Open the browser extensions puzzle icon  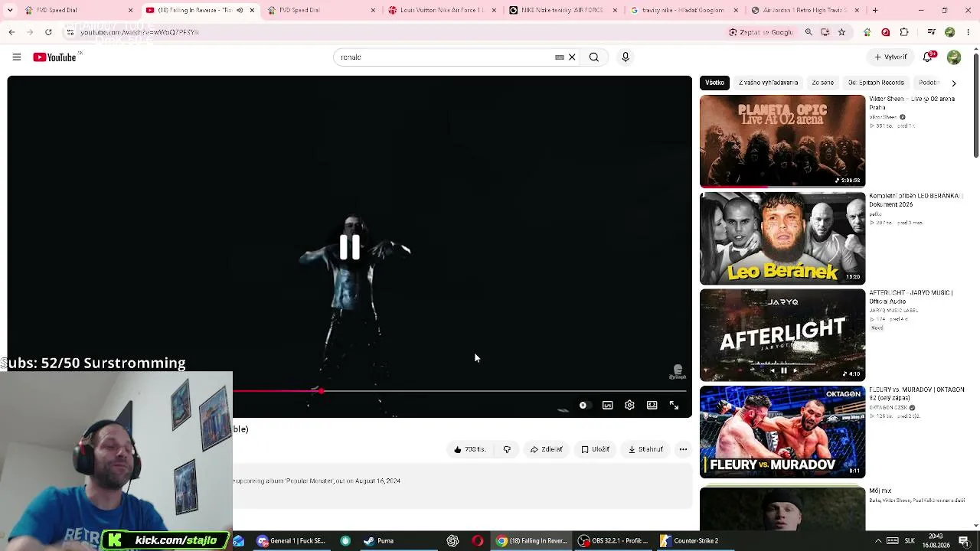[x=904, y=32]
